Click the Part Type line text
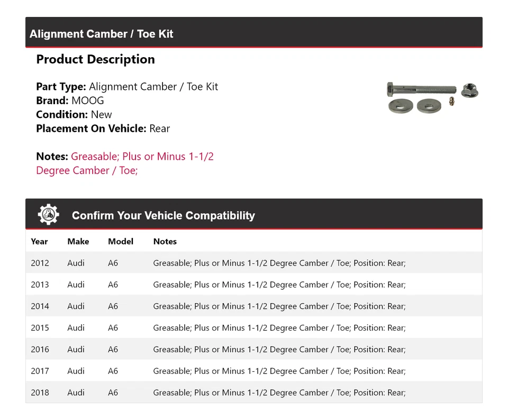 click(127, 87)
